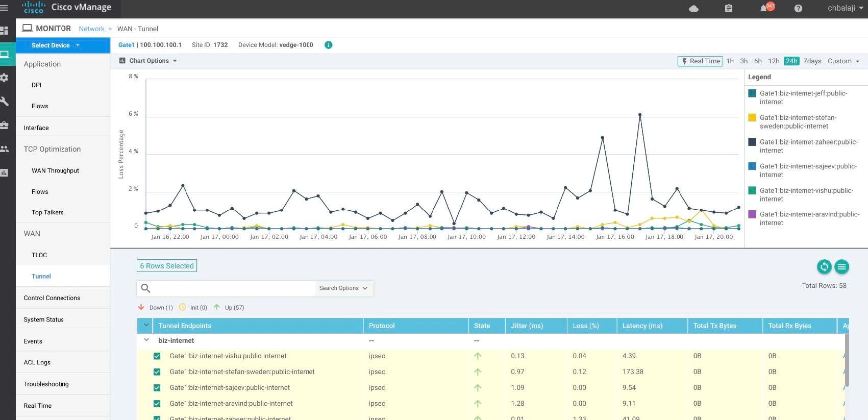This screenshot has width=868, height=420.
Task: Open Custom time range dropdown
Action: click(844, 61)
